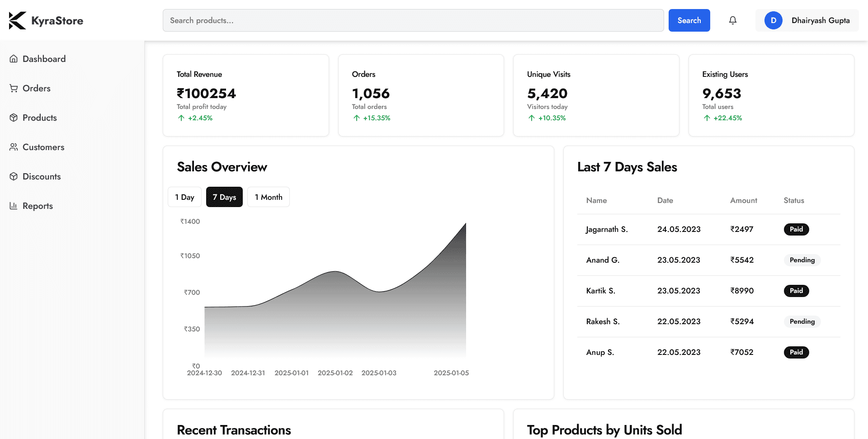The height and width of the screenshot is (439, 868).
Task: Select the 1 Day chart range
Action: click(184, 197)
